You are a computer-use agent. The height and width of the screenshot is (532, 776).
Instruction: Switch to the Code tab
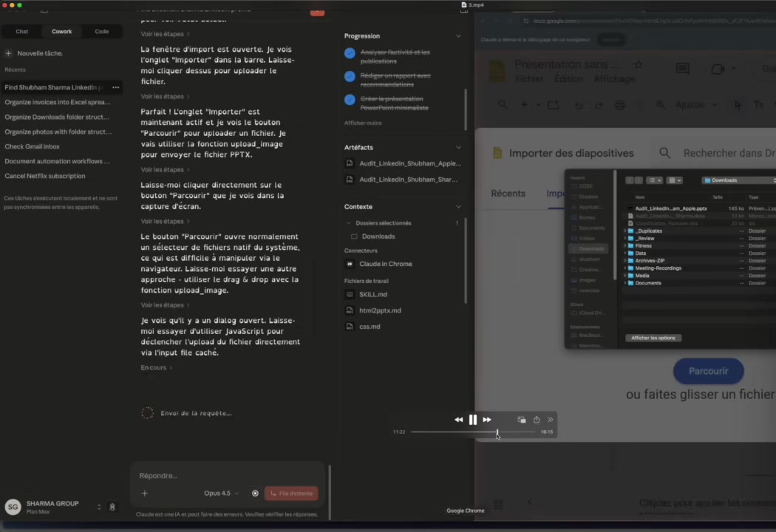pyautogui.click(x=101, y=31)
